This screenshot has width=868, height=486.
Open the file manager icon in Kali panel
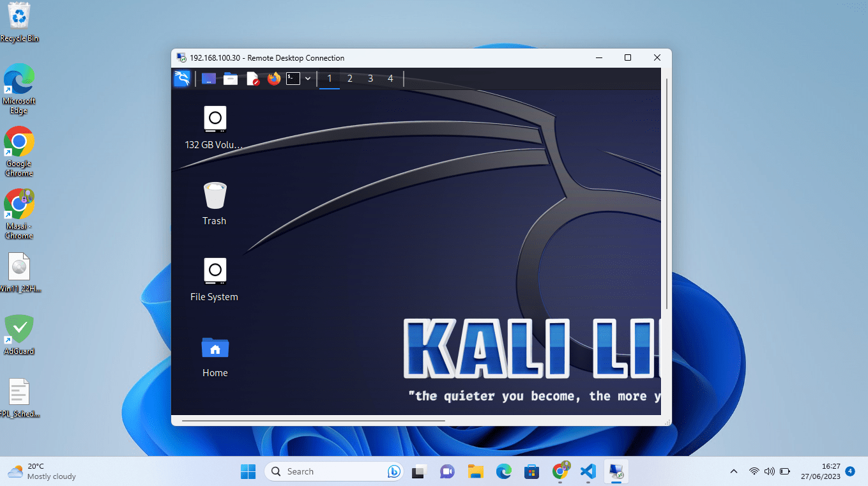(231, 79)
